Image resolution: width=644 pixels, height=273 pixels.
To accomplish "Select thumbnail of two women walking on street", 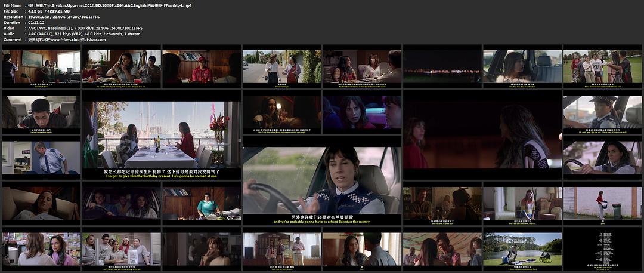I will 281,66.
